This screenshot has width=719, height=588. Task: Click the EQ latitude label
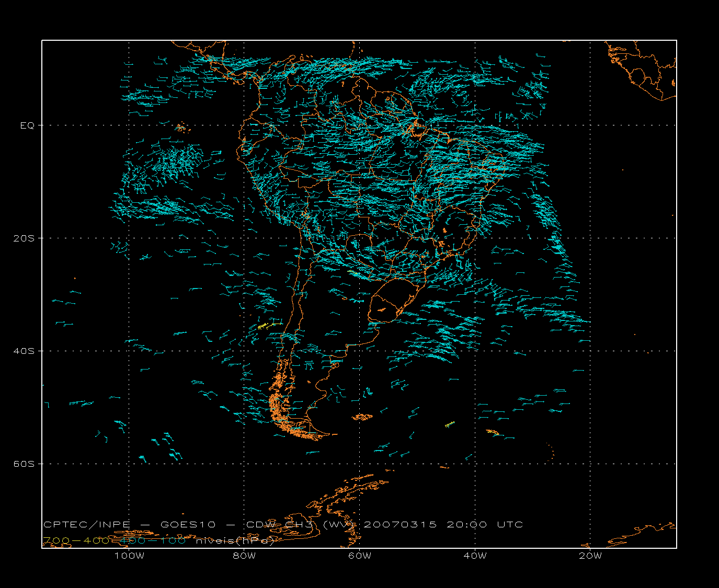(x=27, y=125)
